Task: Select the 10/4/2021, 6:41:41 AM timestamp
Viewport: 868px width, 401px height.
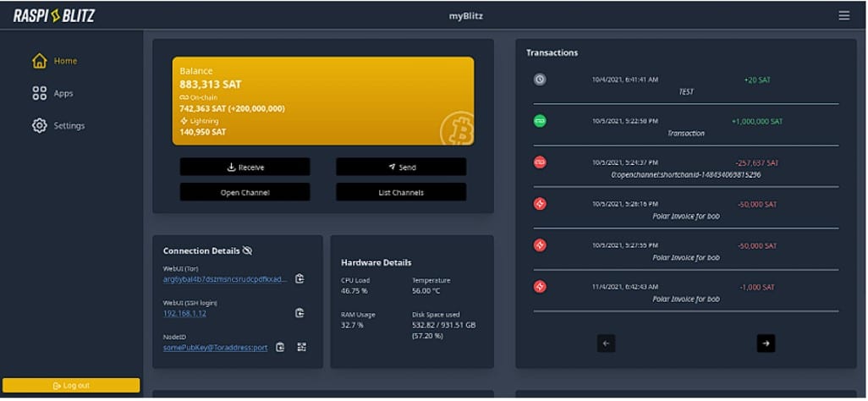Action: (625, 80)
